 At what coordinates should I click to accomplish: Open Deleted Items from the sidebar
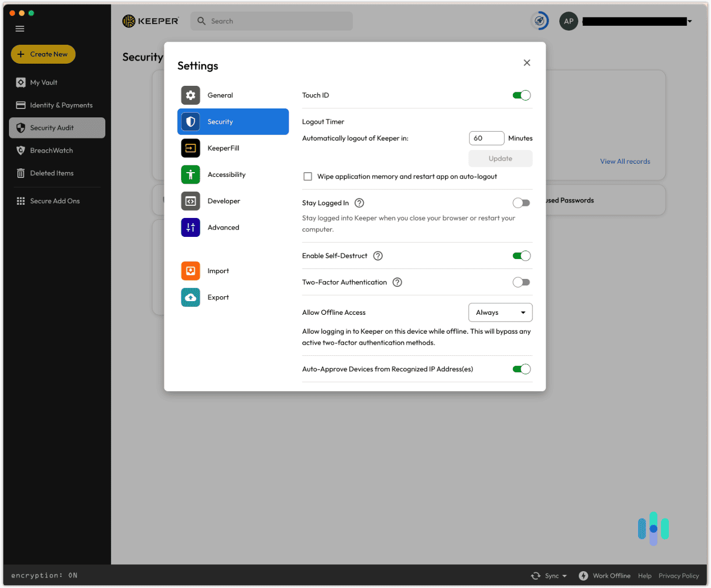click(x=52, y=173)
